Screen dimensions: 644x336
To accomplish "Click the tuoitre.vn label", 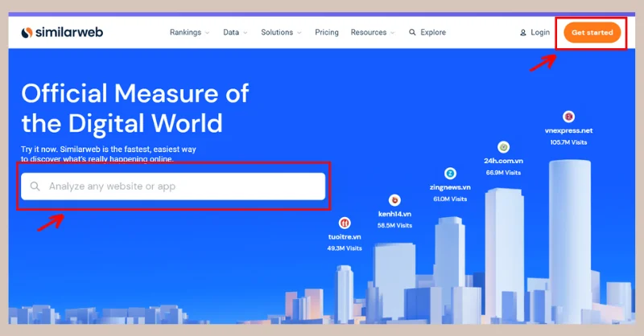I will click(x=345, y=236).
